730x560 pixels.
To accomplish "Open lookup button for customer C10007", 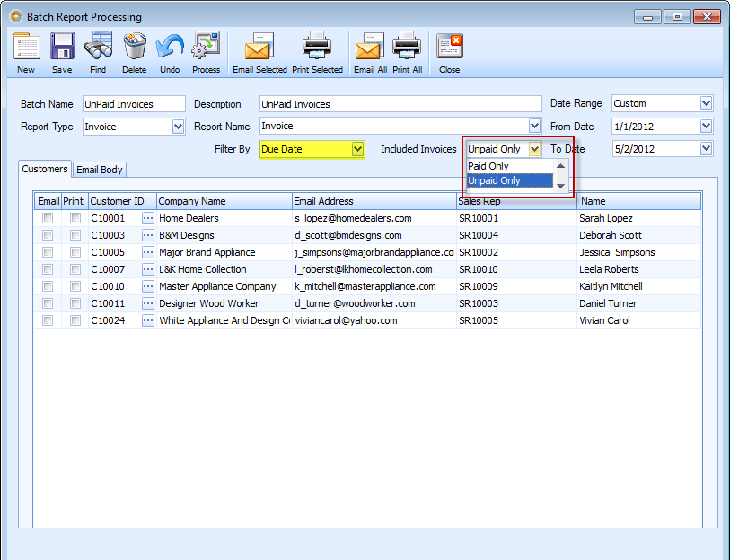I will 148,269.
